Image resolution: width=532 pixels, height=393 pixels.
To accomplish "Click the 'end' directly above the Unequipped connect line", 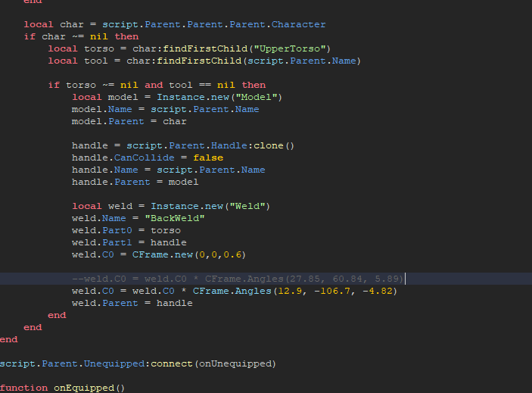I will (9, 340).
